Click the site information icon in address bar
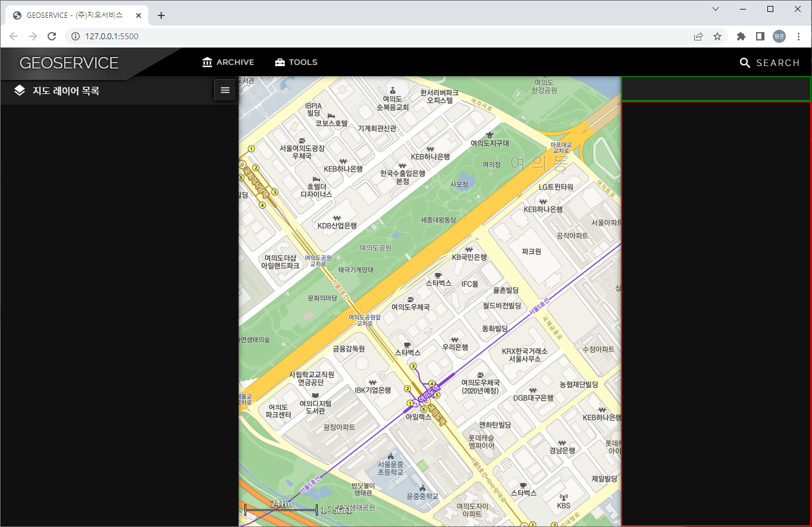812x527 pixels. tap(76, 36)
